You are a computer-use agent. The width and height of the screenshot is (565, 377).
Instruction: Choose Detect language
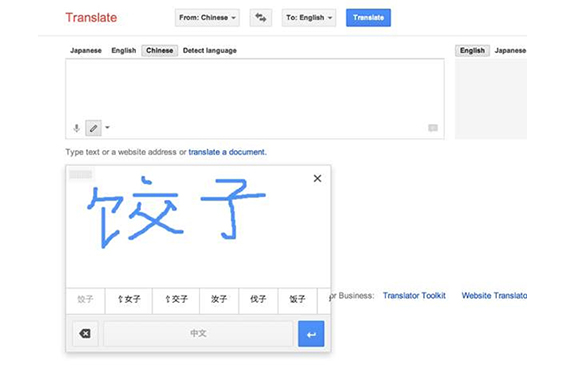pyautogui.click(x=210, y=50)
